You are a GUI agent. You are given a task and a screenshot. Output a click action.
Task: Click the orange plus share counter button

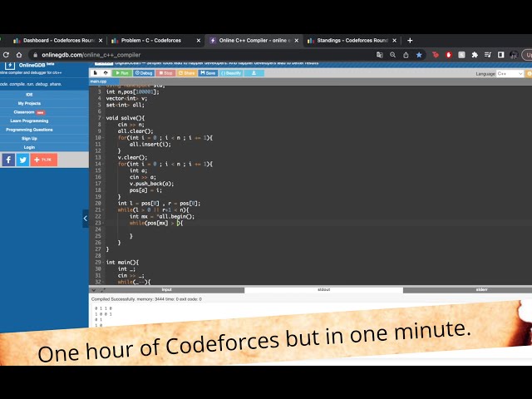44,160
